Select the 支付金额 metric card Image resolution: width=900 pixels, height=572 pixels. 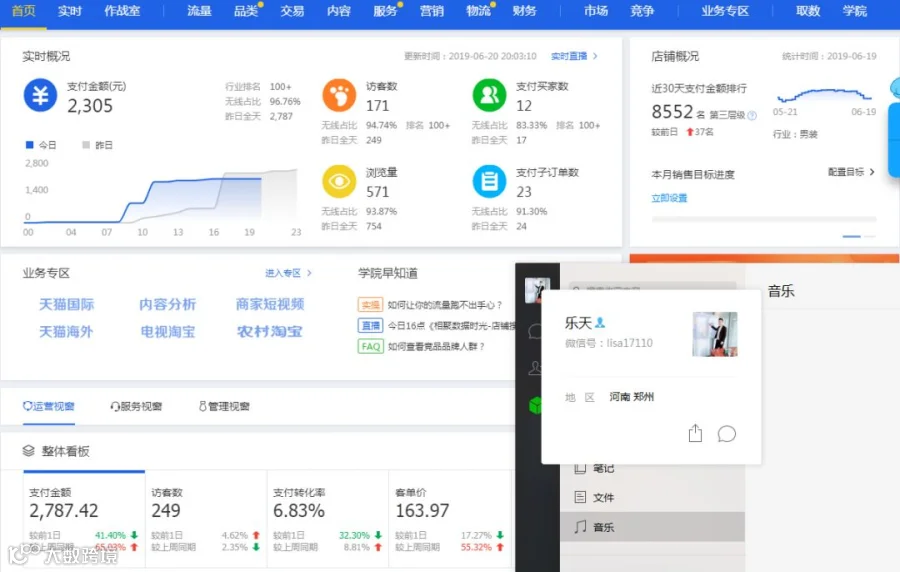click(x=84, y=519)
